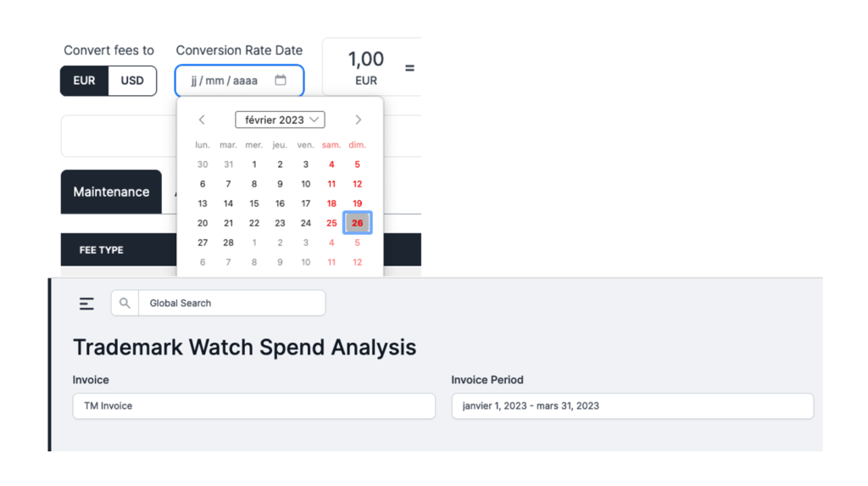Pick February 24 in the calendar
The width and height of the screenshot is (868, 486).
click(x=305, y=223)
